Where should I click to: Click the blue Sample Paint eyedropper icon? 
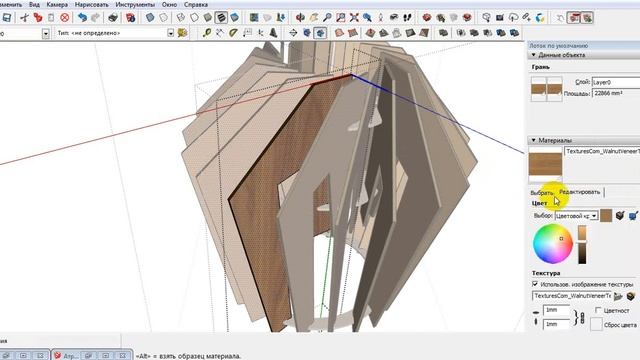[x=633, y=216]
